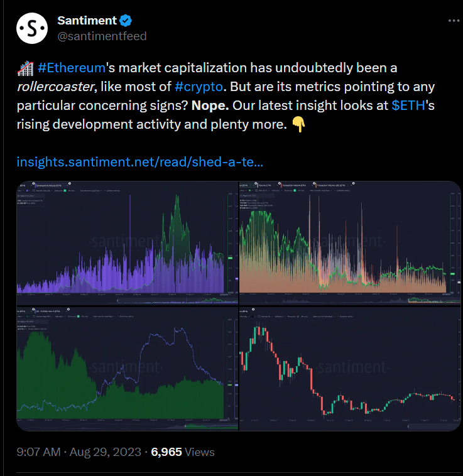Click the blue verified badge
This screenshot has height=476, width=463.
[x=126, y=21]
